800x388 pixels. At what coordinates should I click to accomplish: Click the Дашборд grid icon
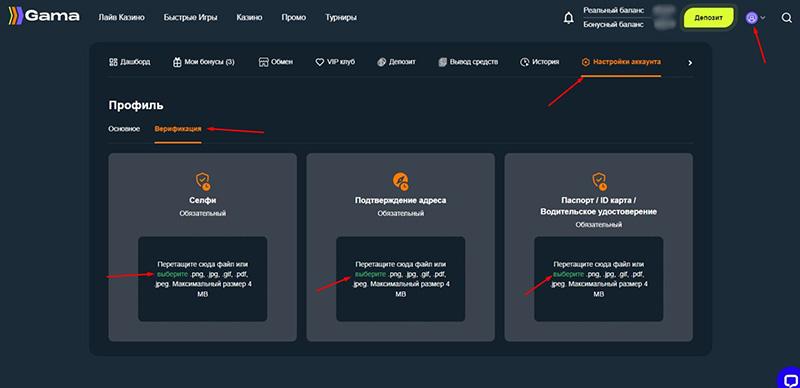113,62
